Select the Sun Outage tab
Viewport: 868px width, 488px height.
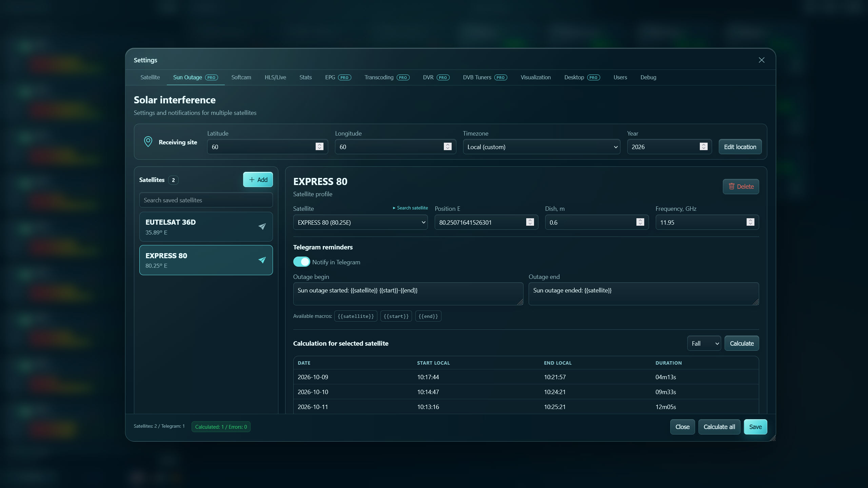pyautogui.click(x=195, y=77)
